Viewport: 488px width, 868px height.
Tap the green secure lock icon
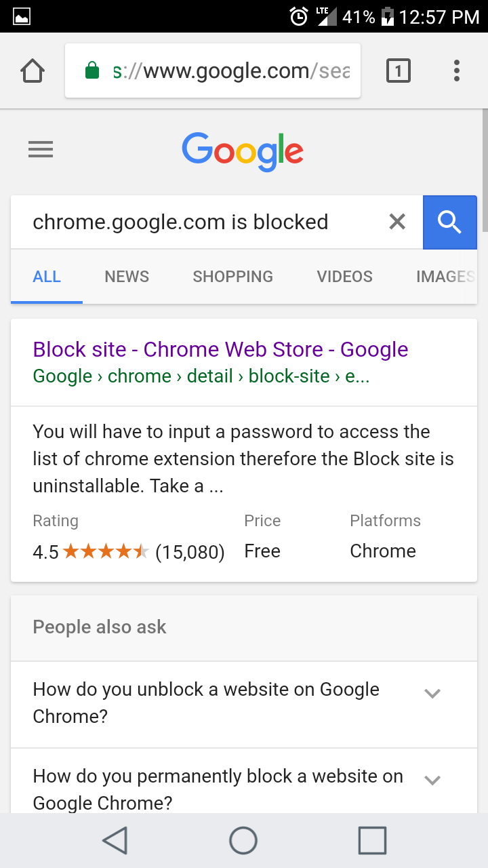92,71
